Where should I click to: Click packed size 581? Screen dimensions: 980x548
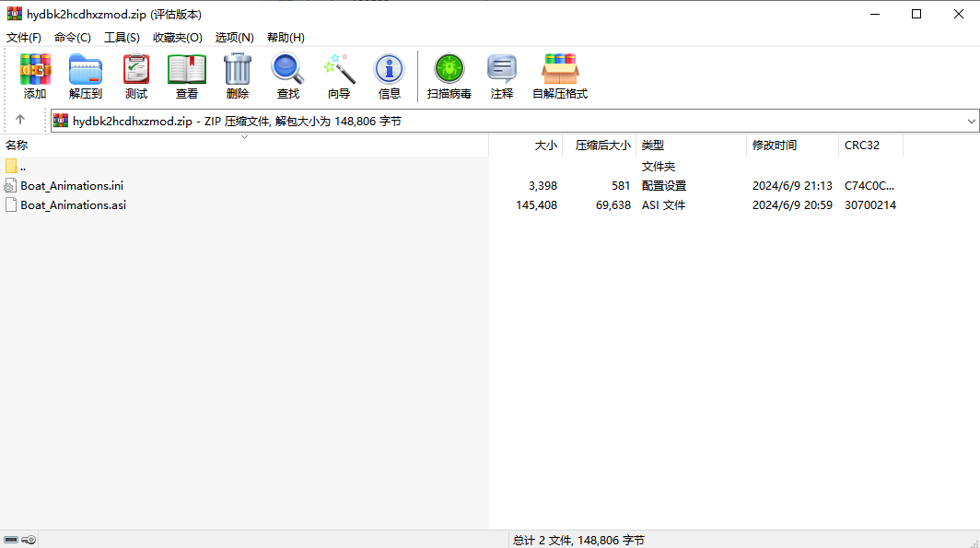(621, 185)
